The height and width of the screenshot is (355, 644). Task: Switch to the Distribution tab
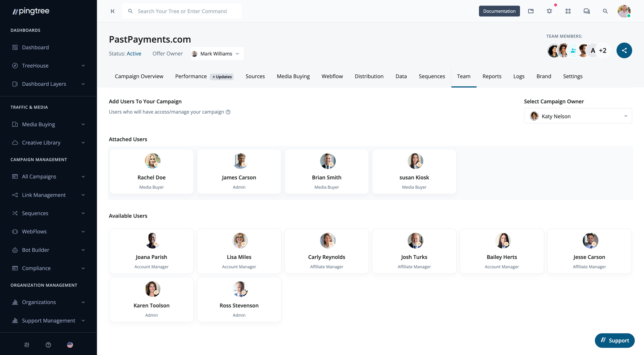(x=369, y=76)
